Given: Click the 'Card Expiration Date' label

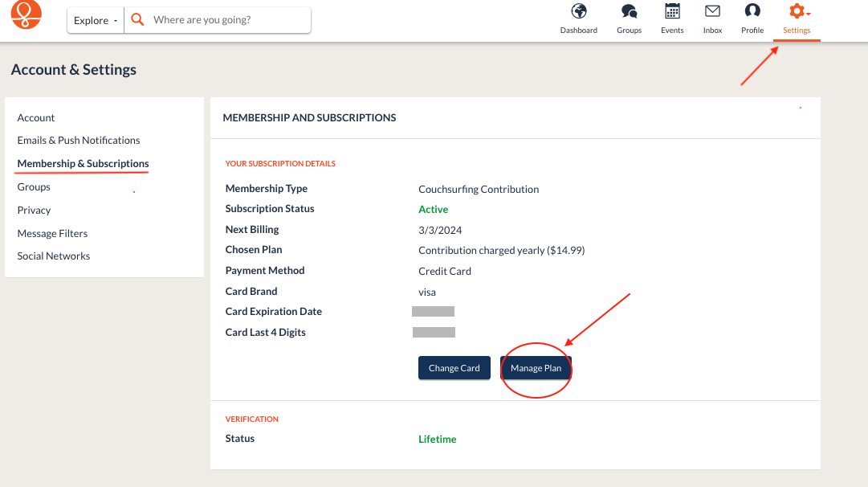Looking at the screenshot, I should [x=274, y=311].
